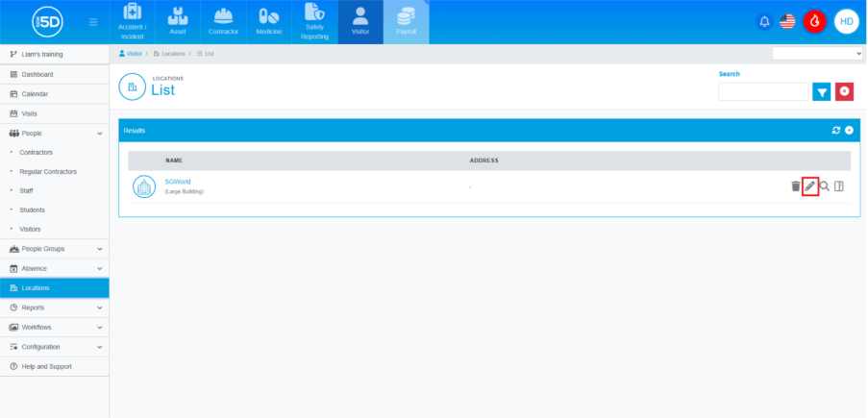Click the Search input field
868x418 pixels.
(762, 91)
